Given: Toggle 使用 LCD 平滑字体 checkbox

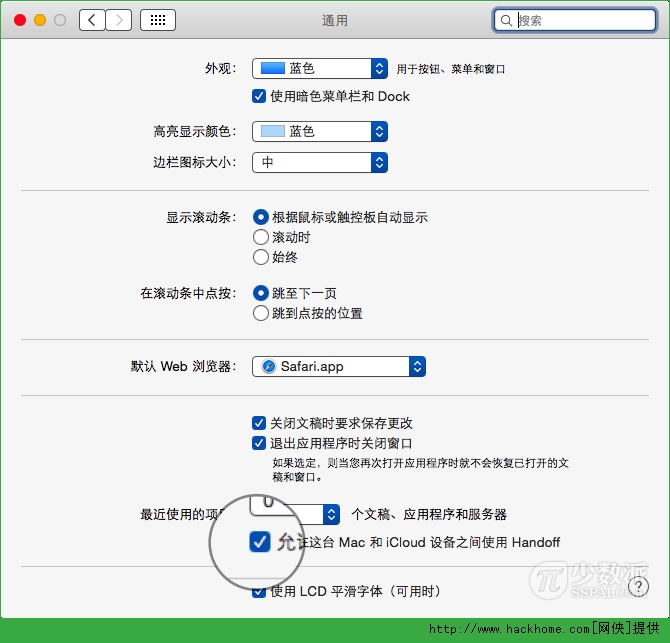Looking at the screenshot, I should tap(259, 592).
